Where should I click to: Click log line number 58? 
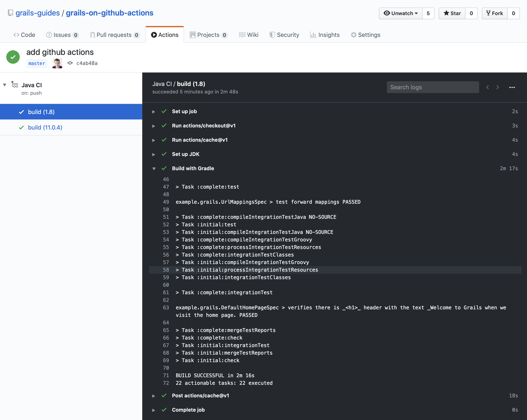[x=166, y=270]
